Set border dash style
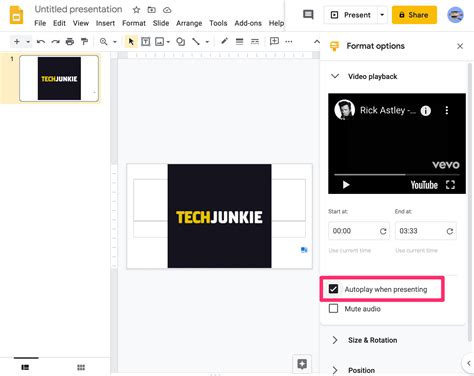The image size is (474, 376). 255,42
